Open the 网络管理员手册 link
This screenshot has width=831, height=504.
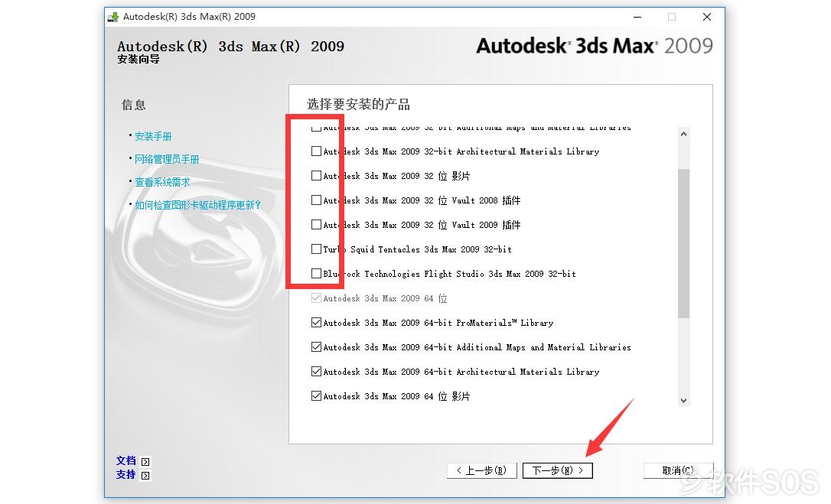coord(167,159)
